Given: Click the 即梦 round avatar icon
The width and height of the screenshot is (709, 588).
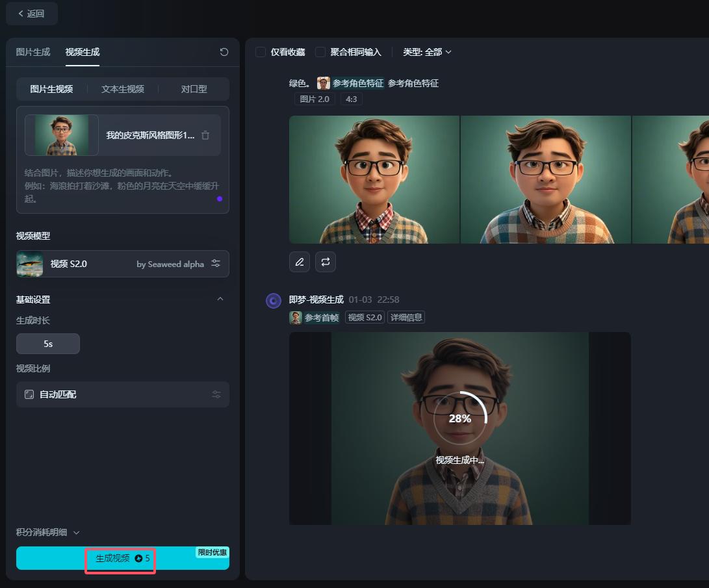Looking at the screenshot, I should pyautogui.click(x=274, y=300).
